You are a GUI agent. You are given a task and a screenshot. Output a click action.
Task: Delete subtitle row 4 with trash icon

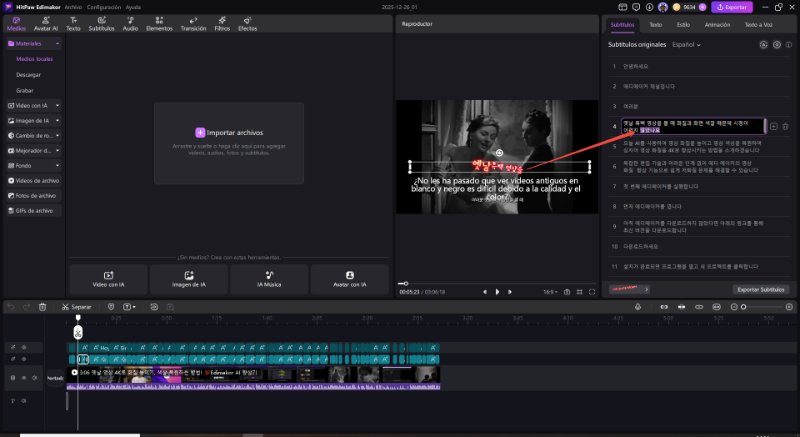click(x=785, y=126)
